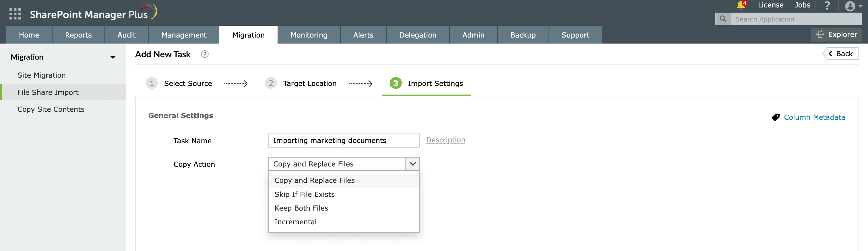The image size is (868, 251).
Task: Switch to the Audit tab
Action: tap(126, 35)
